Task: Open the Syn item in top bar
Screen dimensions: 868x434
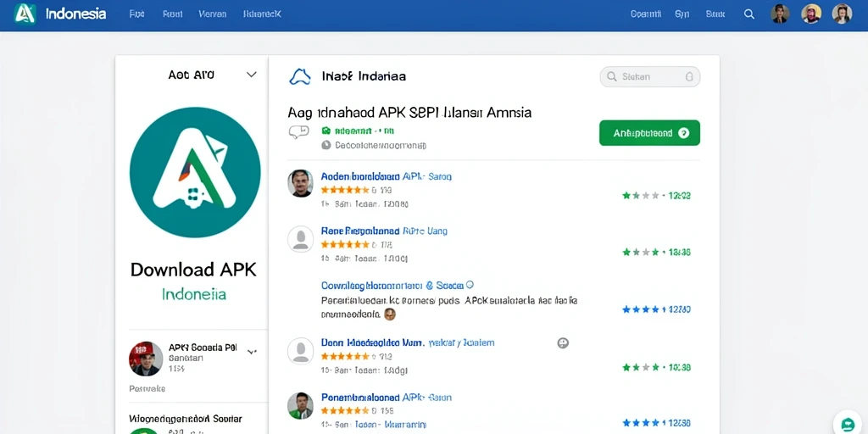Action: 682,14
